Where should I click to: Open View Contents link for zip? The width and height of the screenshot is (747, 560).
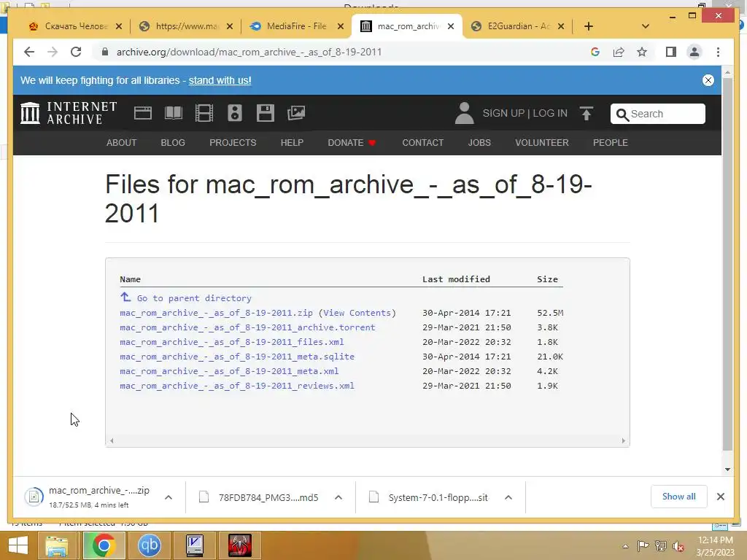[357, 313]
